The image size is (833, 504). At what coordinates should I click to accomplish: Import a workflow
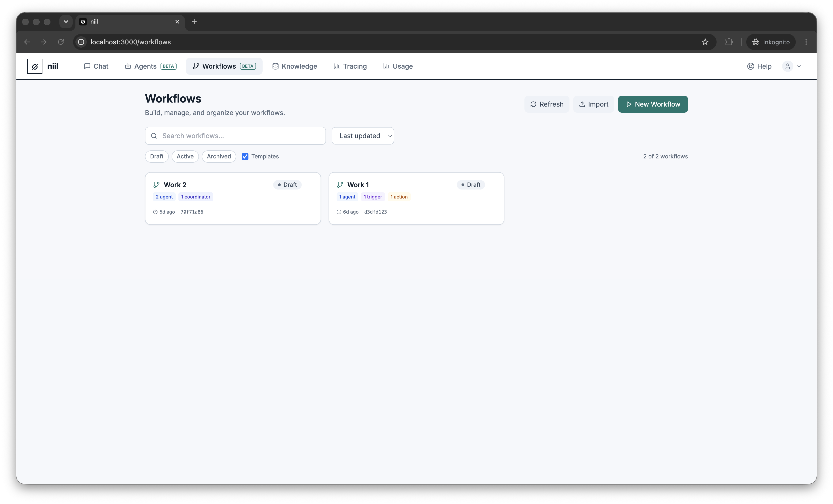point(594,104)
